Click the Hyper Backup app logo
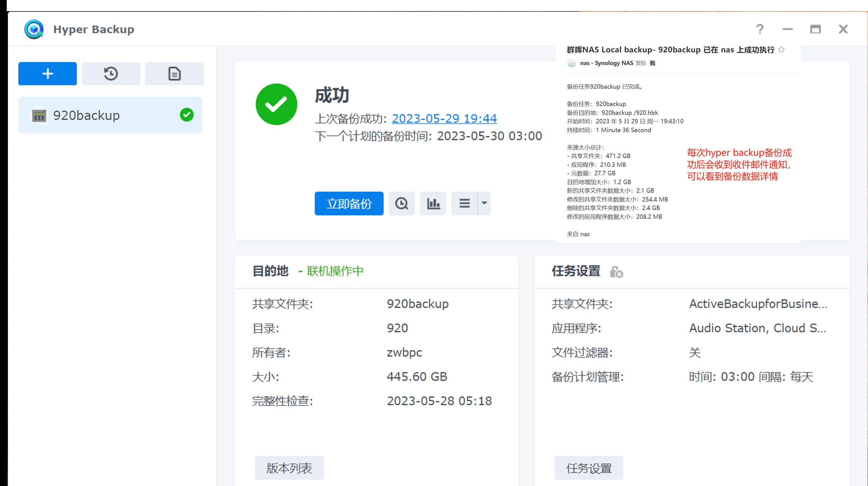The image size is (868, 486). pos(34,29)
